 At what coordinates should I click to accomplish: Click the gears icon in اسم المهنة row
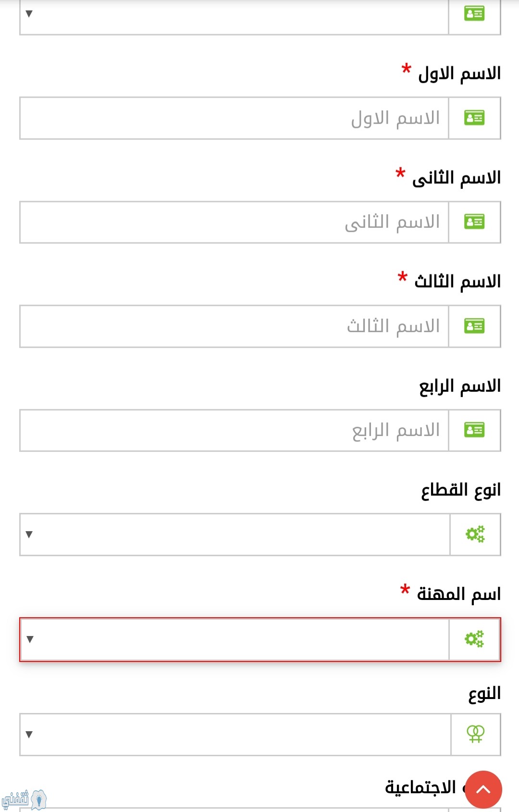474,639
